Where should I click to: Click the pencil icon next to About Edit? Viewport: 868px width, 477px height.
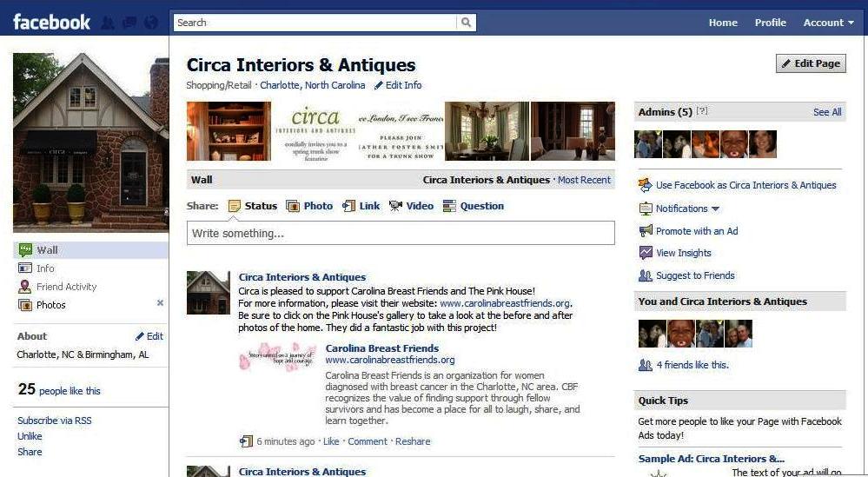coord(140,336)
